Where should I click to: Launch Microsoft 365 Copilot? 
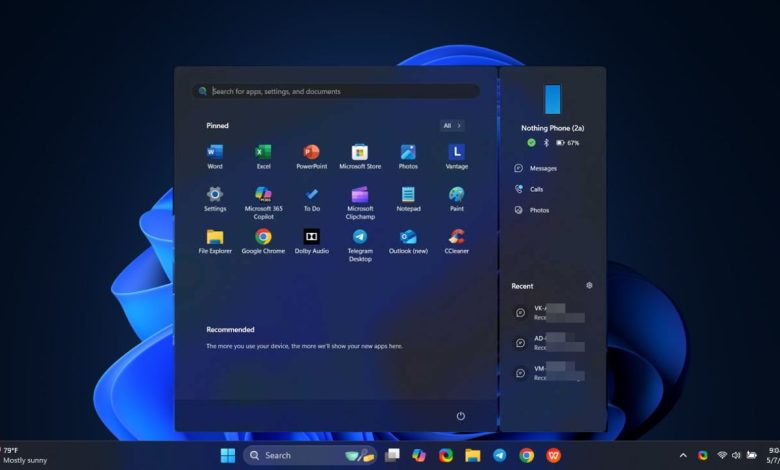pyautogui.click(x=263, y=203)
